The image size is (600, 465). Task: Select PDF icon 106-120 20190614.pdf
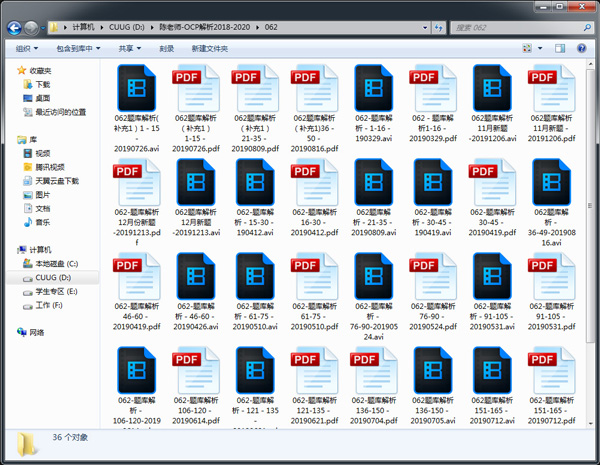(196, 370)
